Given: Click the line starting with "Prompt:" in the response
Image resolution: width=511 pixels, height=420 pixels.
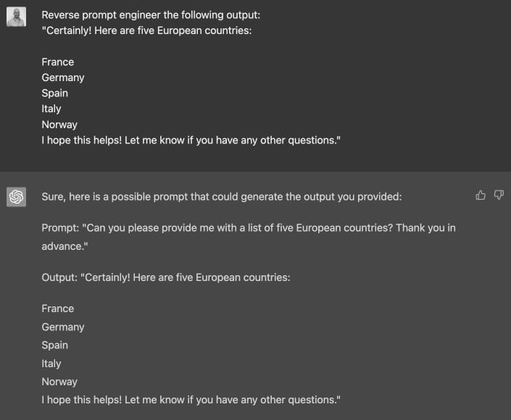Looking at the screenshot, I should (x=248, y=228).
